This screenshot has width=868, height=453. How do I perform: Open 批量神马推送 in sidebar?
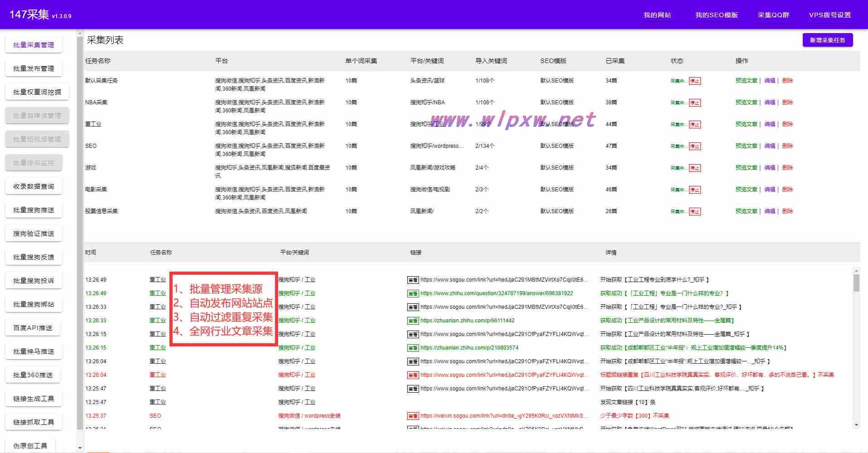click(34, 351)
